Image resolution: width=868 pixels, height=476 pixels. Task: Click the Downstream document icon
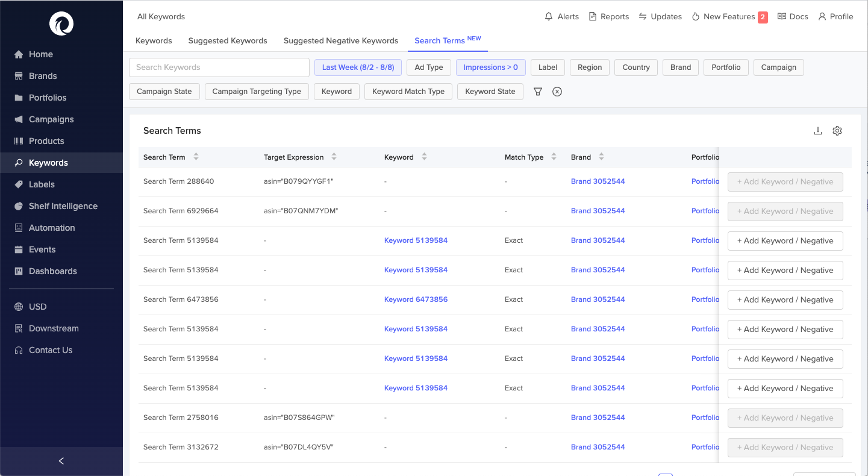(x=19, y=328)
